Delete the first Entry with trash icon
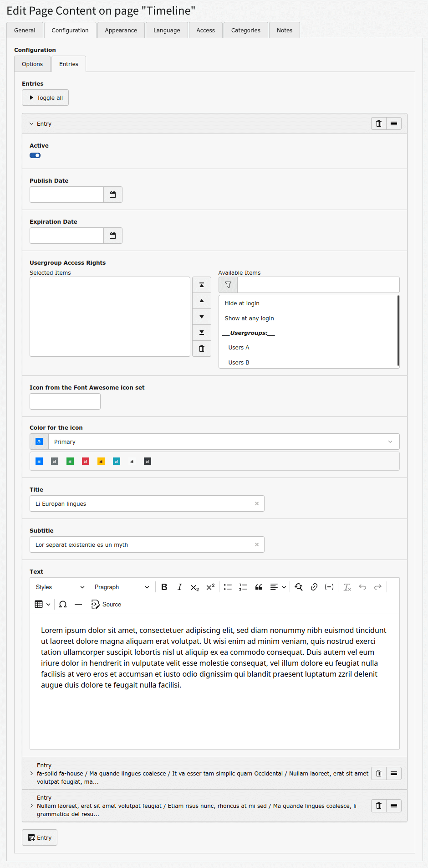This screenshot has height=868, width=428. point(379,123)
